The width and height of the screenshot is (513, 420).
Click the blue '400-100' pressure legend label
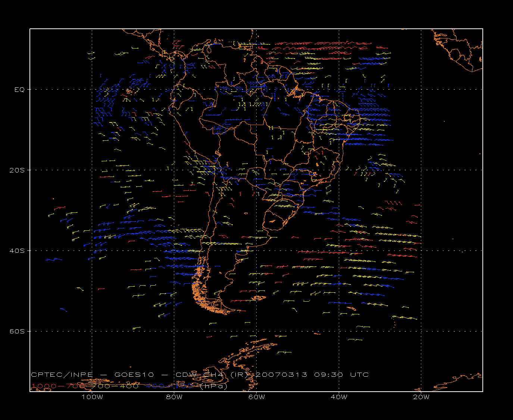pos(169,386)
